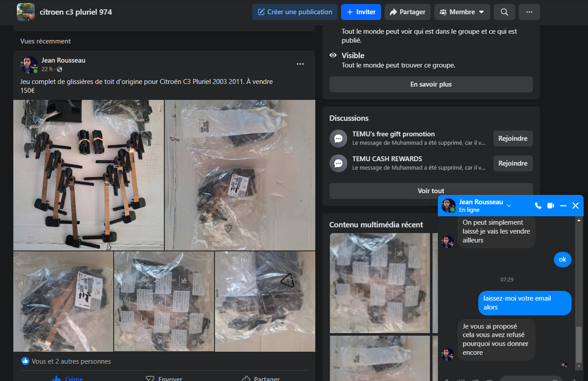
Task: Start a video call in the chat
Action: (x=551, y=206)
